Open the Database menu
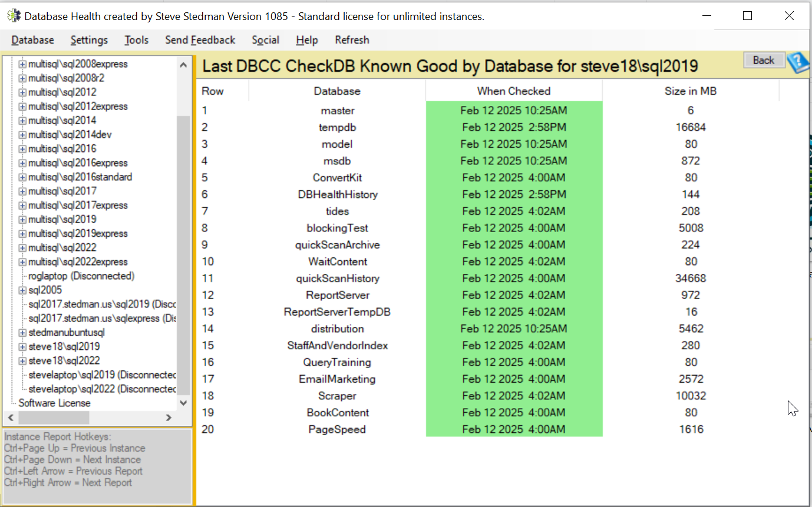Screen dimensions: 812x507 coord(33,40)
